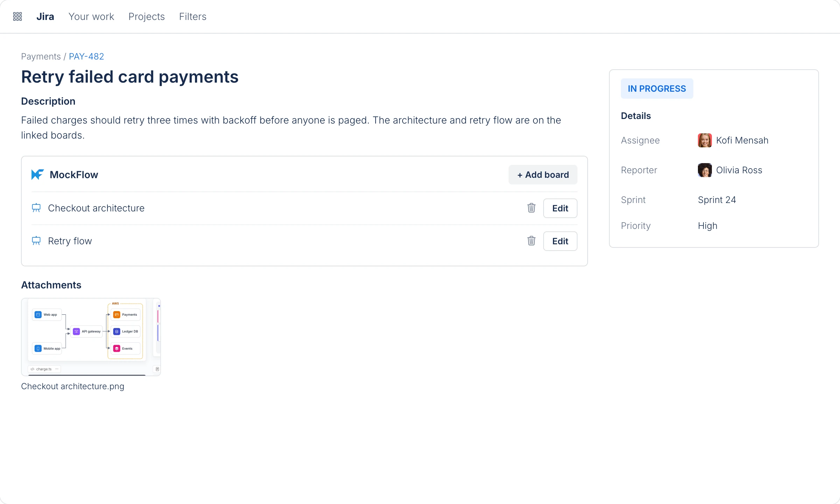Click the Retry flow board name
The width and height of the screenshot is (840, 504).
(x=70, y=241)
